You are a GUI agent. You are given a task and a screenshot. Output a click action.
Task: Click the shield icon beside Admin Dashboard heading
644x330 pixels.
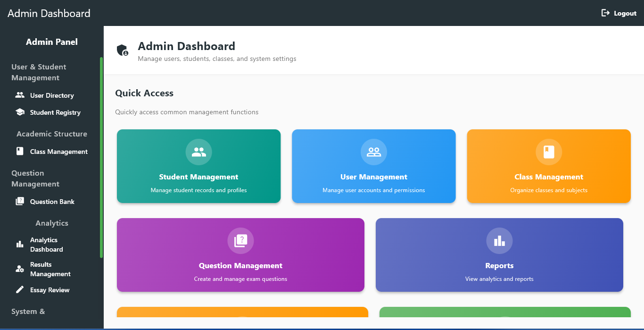(122, 50)
